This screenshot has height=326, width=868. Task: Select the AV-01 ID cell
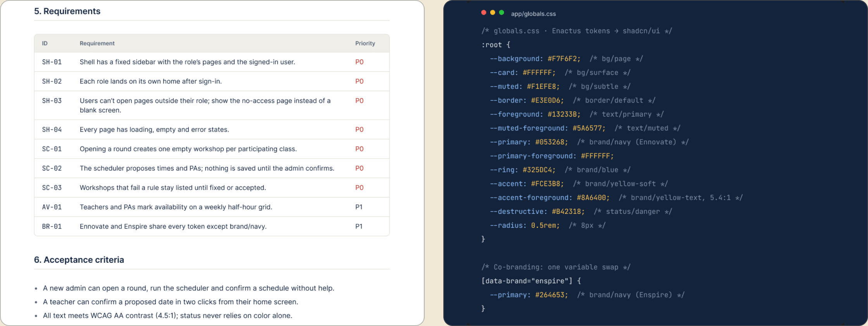[x=52, y=207]
